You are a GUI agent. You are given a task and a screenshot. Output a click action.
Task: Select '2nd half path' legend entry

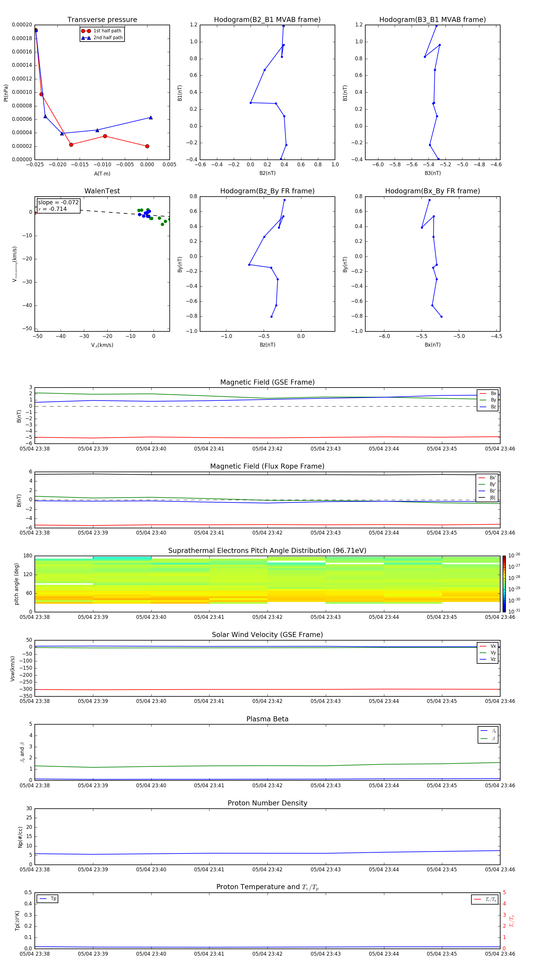(x=102, y=38)
